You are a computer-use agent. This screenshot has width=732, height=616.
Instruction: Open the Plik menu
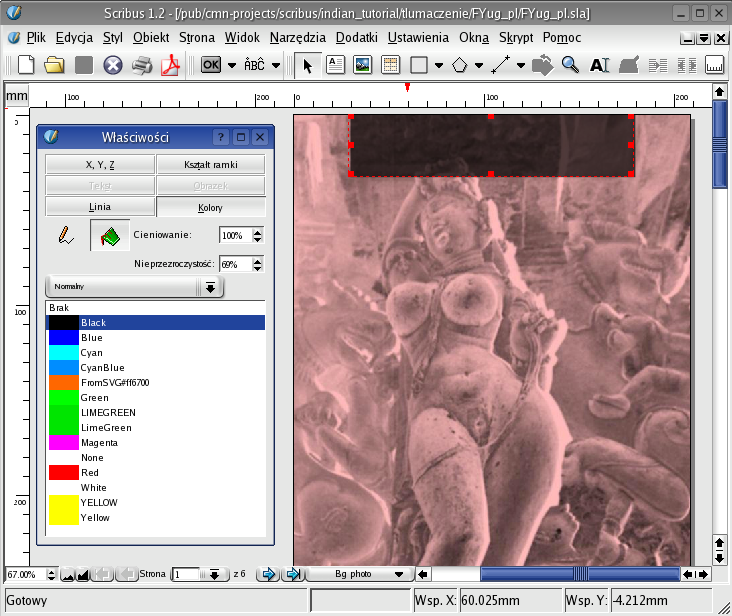[x=36, y=37]
